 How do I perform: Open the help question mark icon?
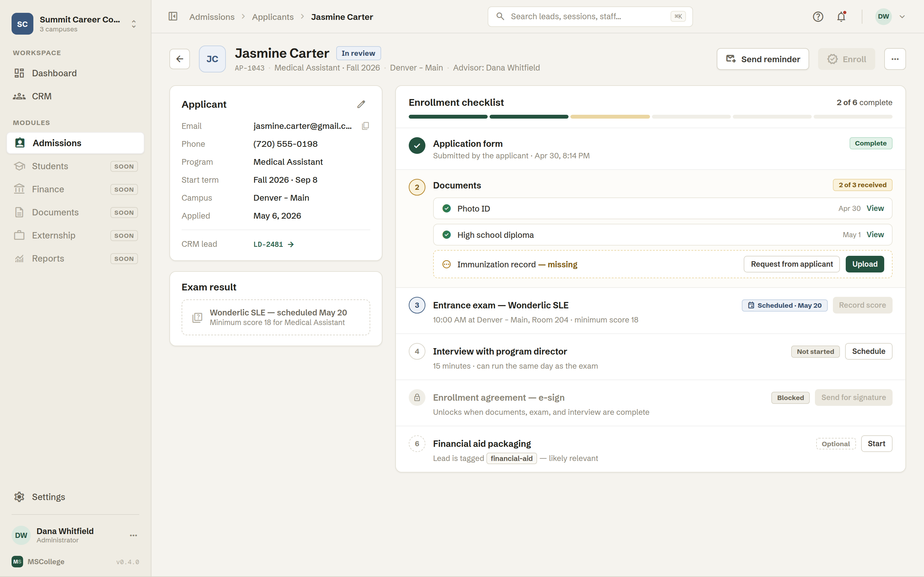(818, 16)
